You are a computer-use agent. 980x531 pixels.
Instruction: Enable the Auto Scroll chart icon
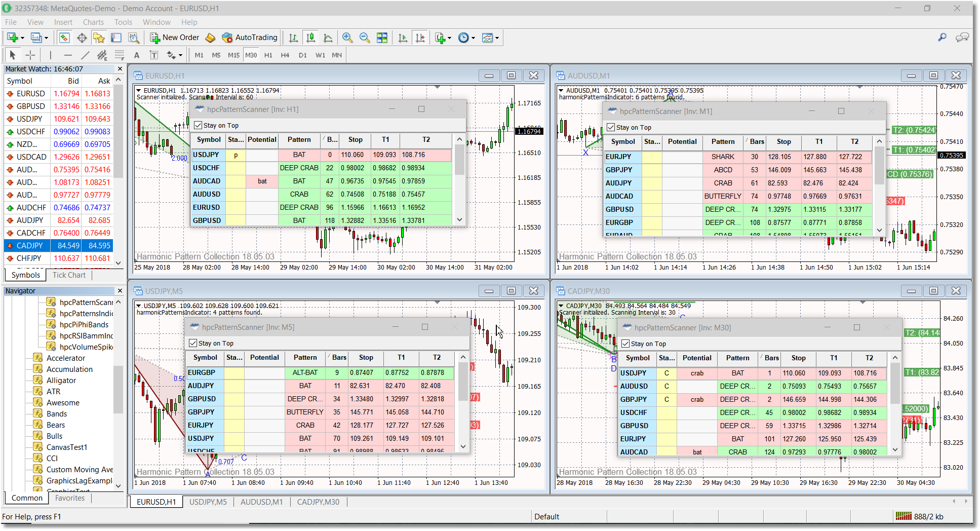pos(403,37)
